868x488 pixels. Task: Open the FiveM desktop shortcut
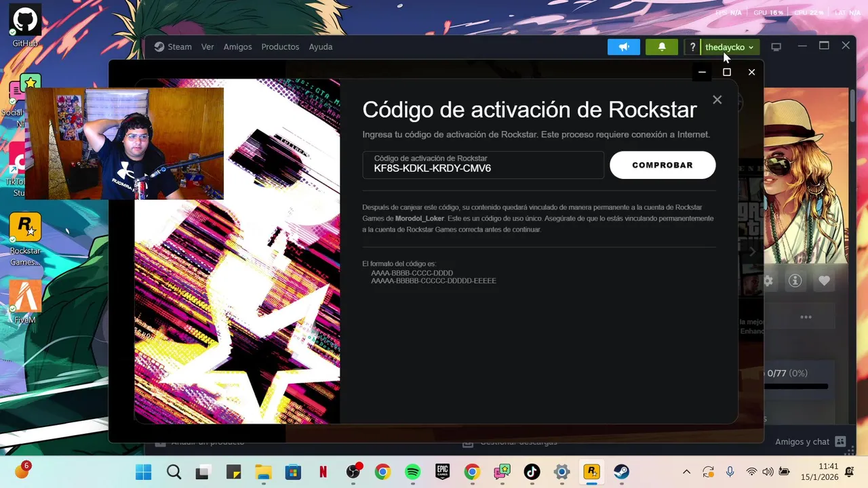pos(25,302)
